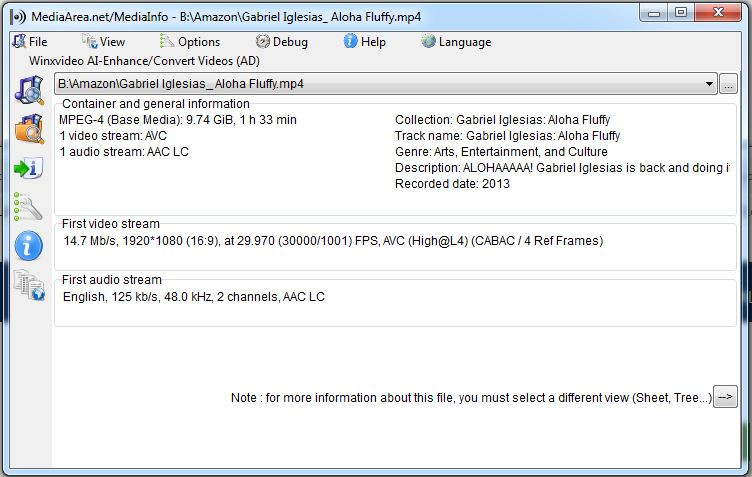
Task: Open the File menu
Action: pos(30,42)
